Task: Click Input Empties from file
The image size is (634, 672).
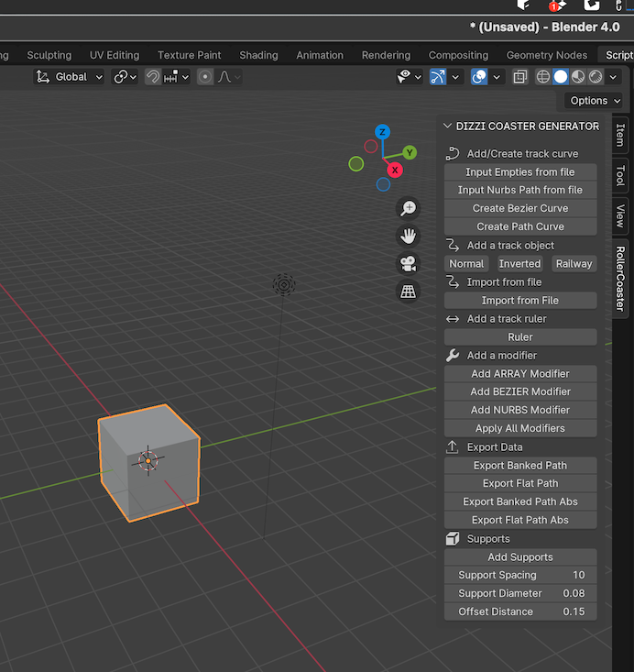Action: [520, 172]
